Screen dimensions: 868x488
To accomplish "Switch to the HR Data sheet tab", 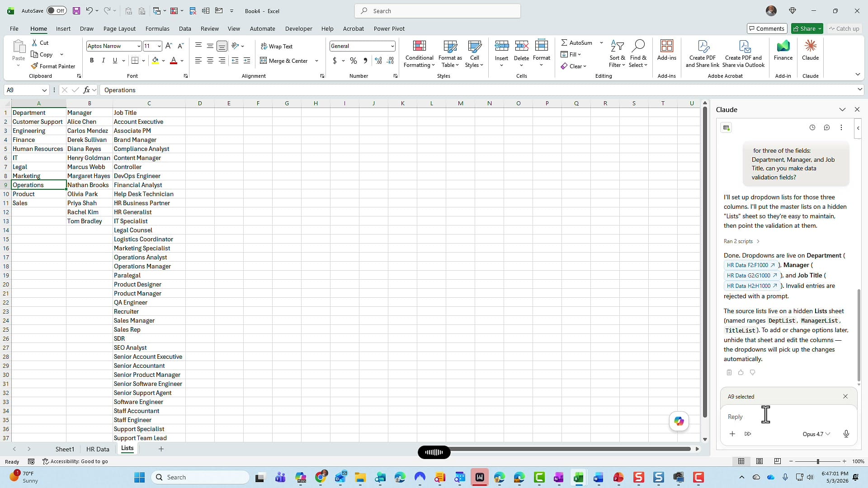I will pos(98,449).
